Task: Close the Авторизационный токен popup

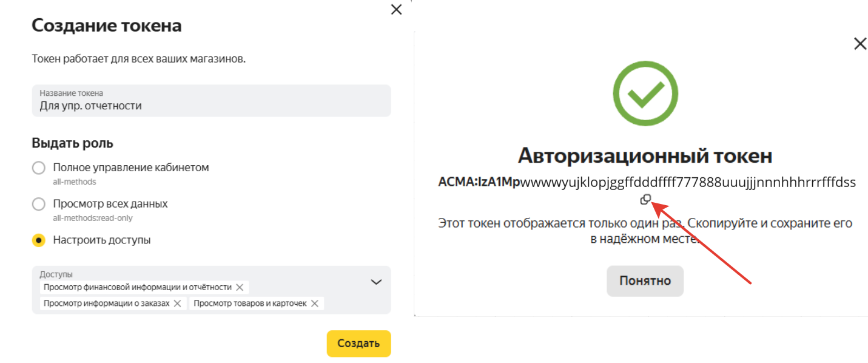Action: pos(860,44)
